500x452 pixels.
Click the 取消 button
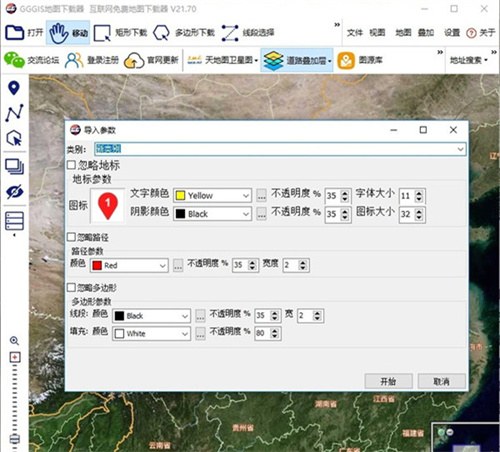click(441, 381)
